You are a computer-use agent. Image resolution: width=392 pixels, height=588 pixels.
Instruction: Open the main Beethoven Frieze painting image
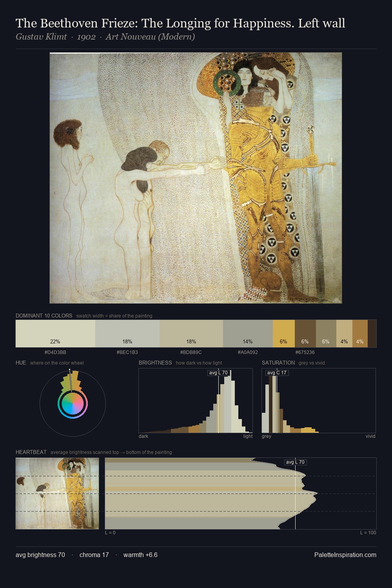(196, 178)
